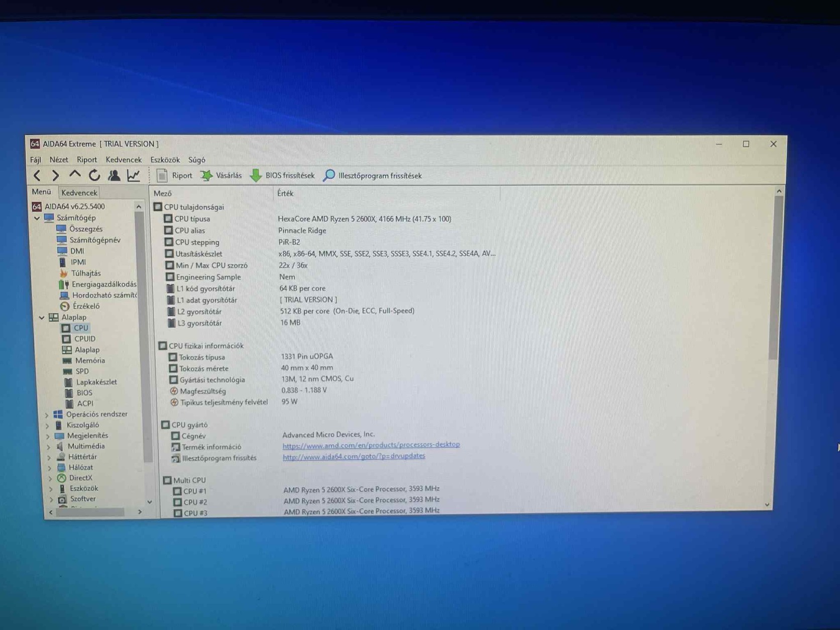Maximize the AIDA64 window
This screenshot has width=840, height=630.
point(746,144)
